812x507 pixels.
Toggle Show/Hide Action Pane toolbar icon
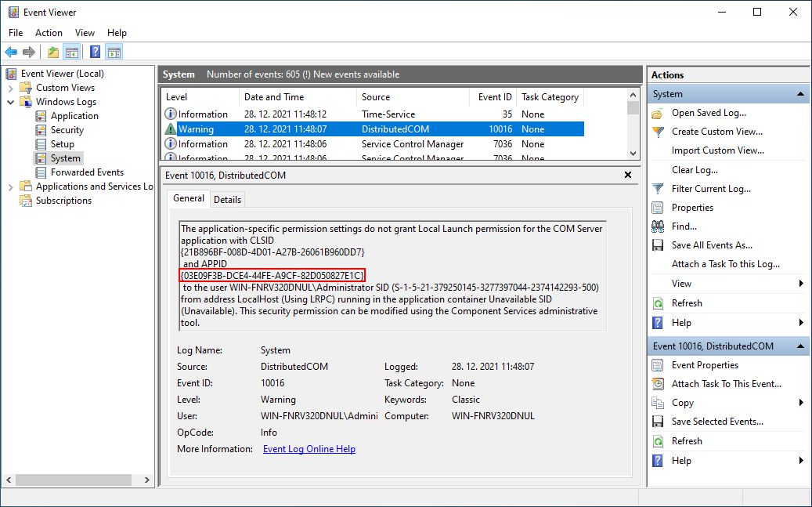click(x=114, y=52)
